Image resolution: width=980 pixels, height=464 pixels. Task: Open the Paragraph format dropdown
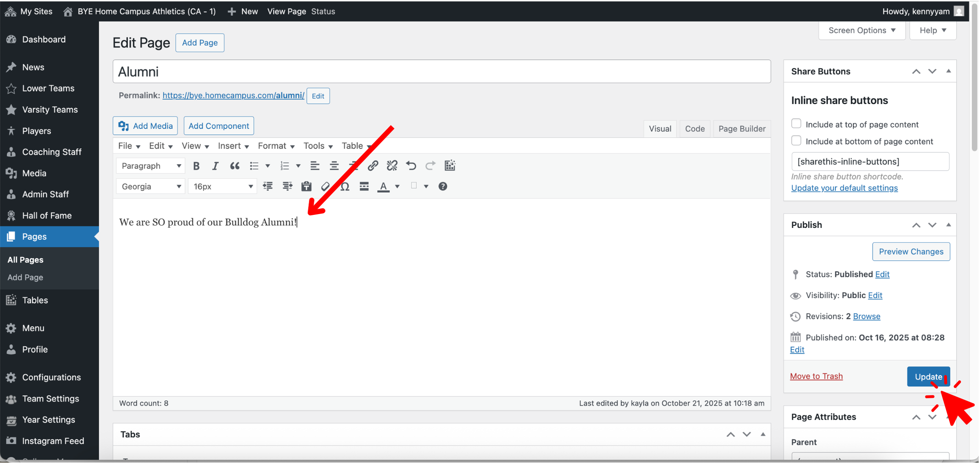point(151,166)
